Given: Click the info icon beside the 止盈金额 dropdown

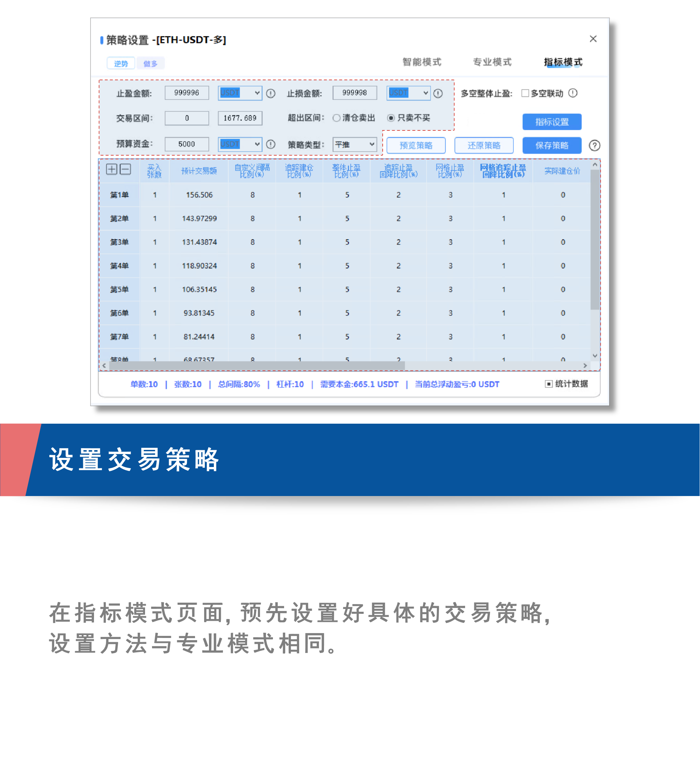Looking at the screenshot, I should [x=270, y=93].
